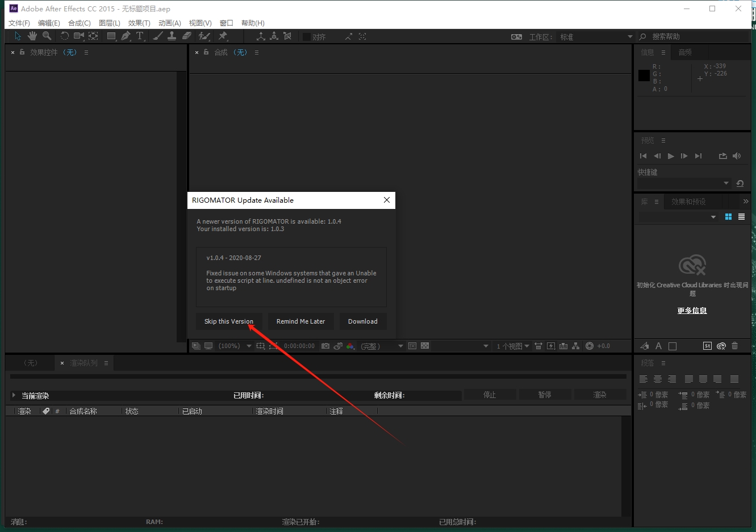The width and height of the screenshot is (756, 532).
Task: Click the black color swatch in 信息 panel
Action: [x=644, y=76]
